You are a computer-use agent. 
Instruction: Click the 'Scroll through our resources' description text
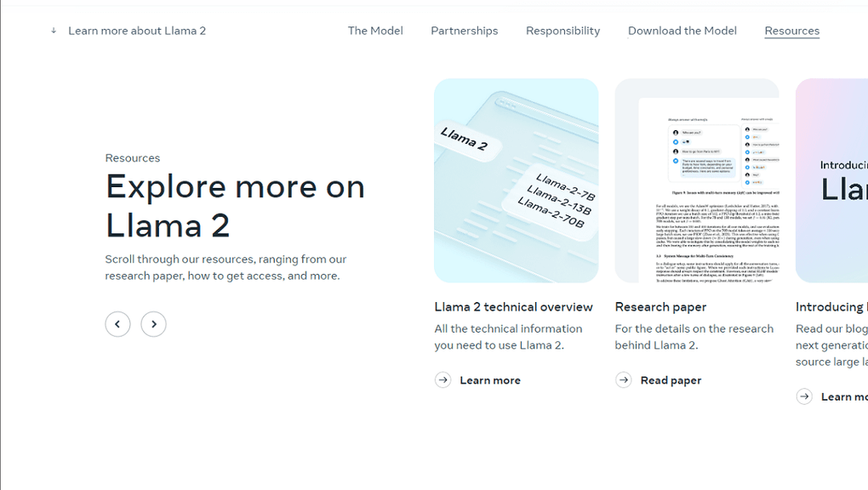(x=226, y=267)
